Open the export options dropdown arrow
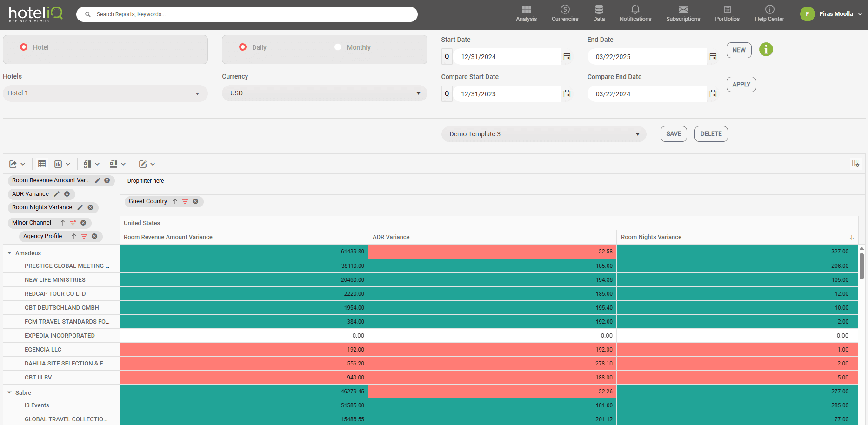Screen dimensions: 868x425 pos(23,164)
